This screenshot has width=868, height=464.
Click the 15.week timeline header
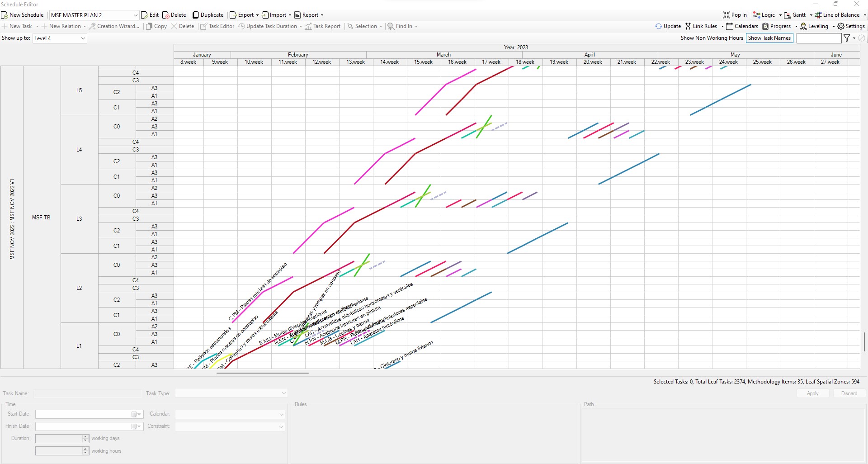pyautogui.click(x=424, y=62)
